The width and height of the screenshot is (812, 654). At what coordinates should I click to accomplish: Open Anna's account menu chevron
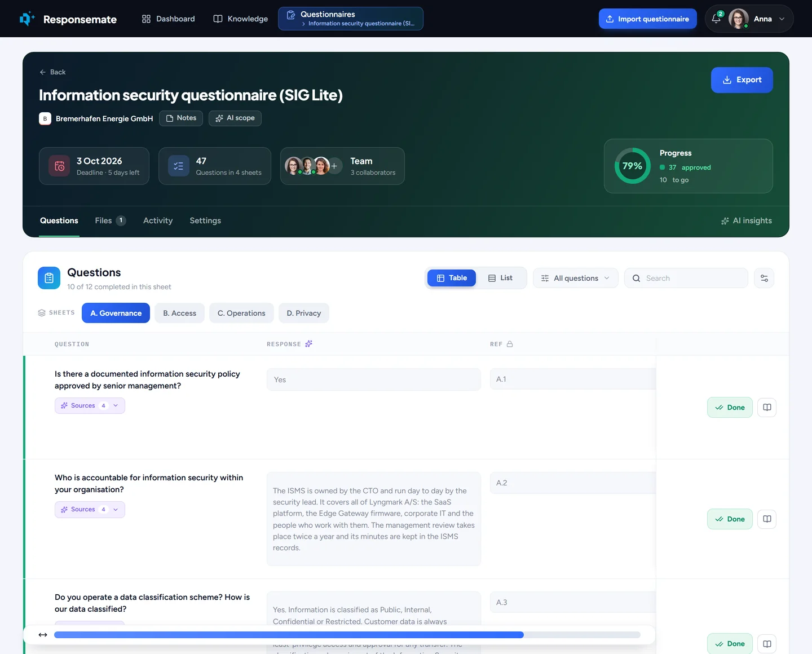click(x=782, y=19)
